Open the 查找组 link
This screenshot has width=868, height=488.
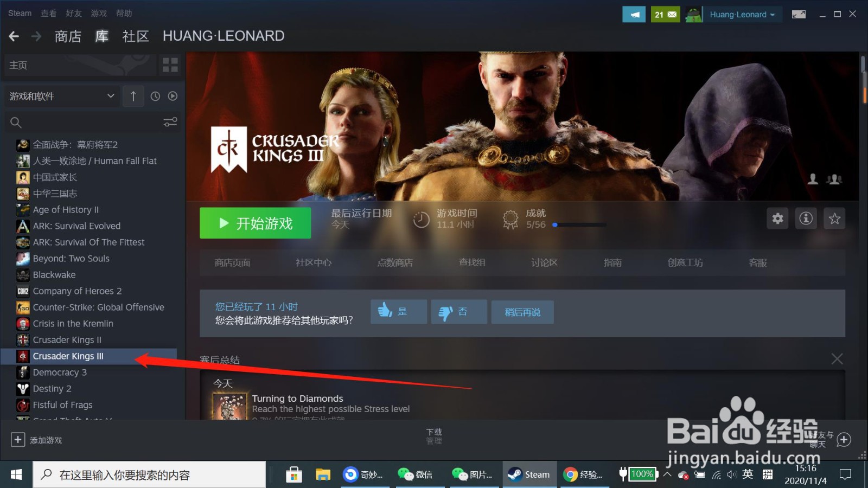click(x=472, y=263)
